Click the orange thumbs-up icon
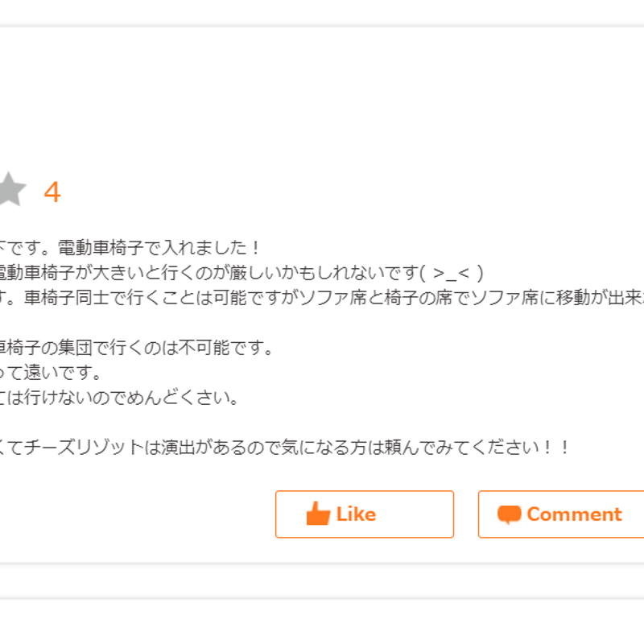644x644 pixels. click(318, 514)
